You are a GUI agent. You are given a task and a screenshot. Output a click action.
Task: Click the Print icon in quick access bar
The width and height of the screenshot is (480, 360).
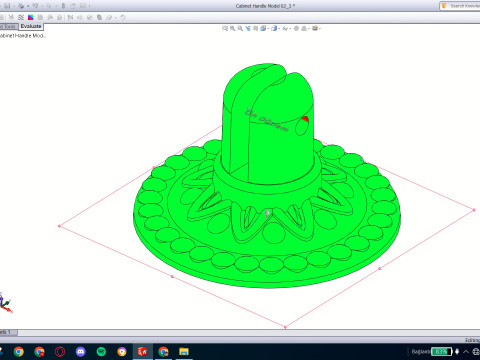[21, 6]
